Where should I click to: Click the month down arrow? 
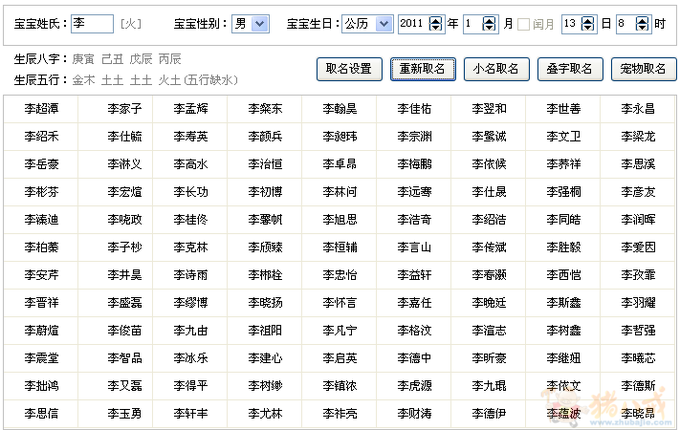click(x=489, y=27)
